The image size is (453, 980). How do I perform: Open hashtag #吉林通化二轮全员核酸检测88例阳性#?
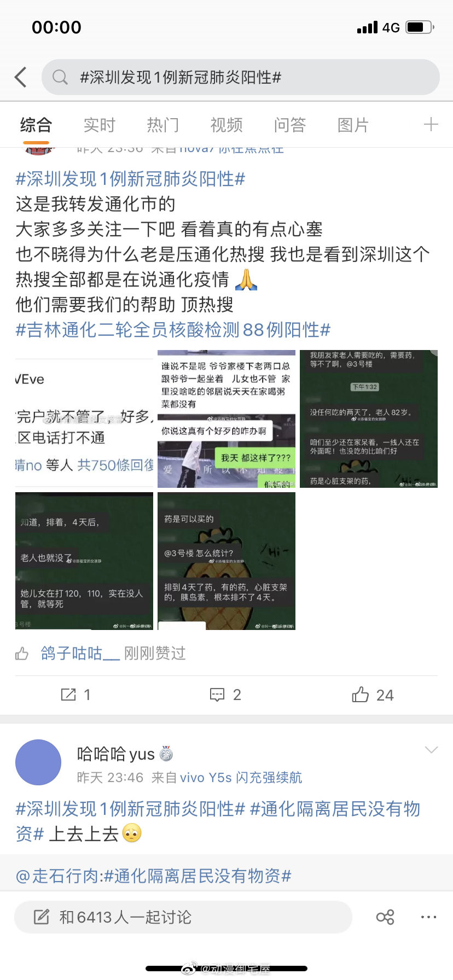pos(173,330)
